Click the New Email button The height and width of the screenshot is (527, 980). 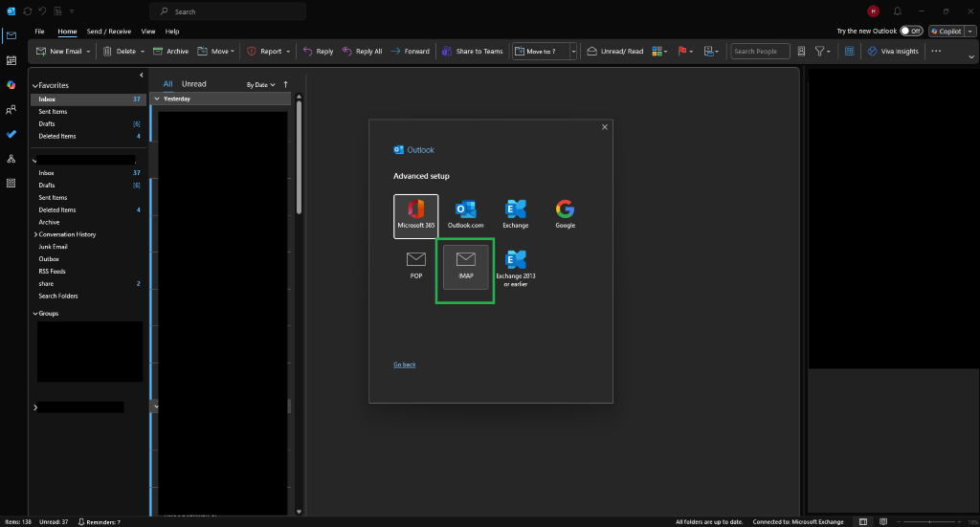click(59, 52)
